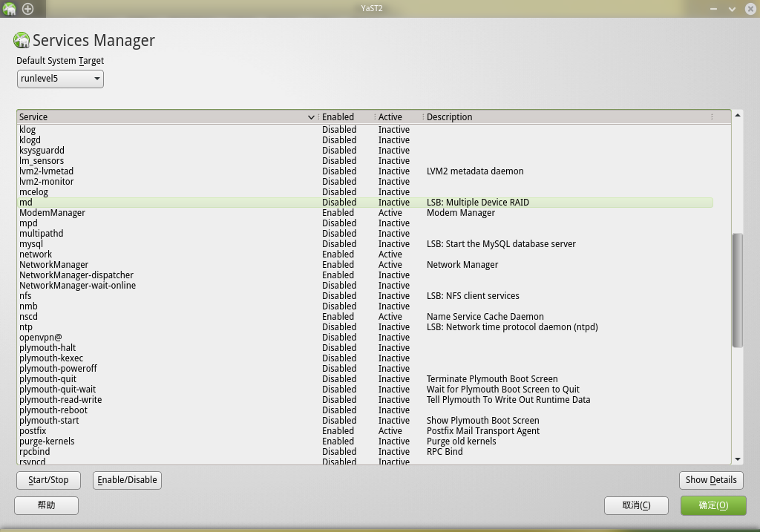Open the Default System Target dropdown
The width and height of the screenshot is (760, 532).
point(60,79)
